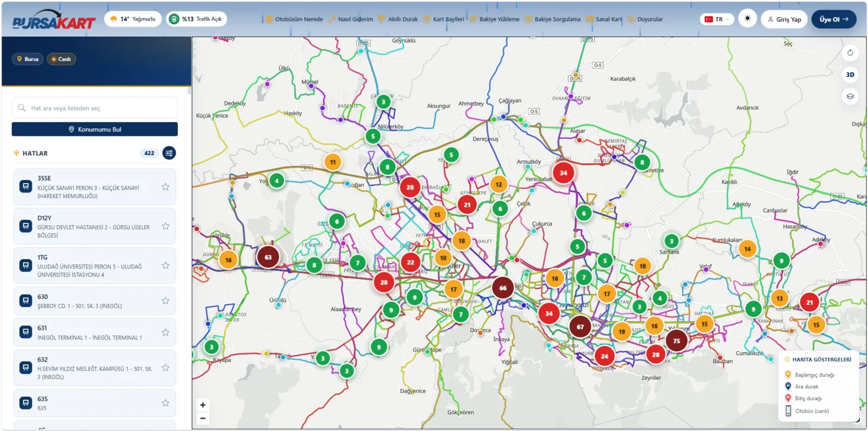Viewport: 868px width, 431px height.
Task: Open the line filter settings icon
Action: pos(169,153)
